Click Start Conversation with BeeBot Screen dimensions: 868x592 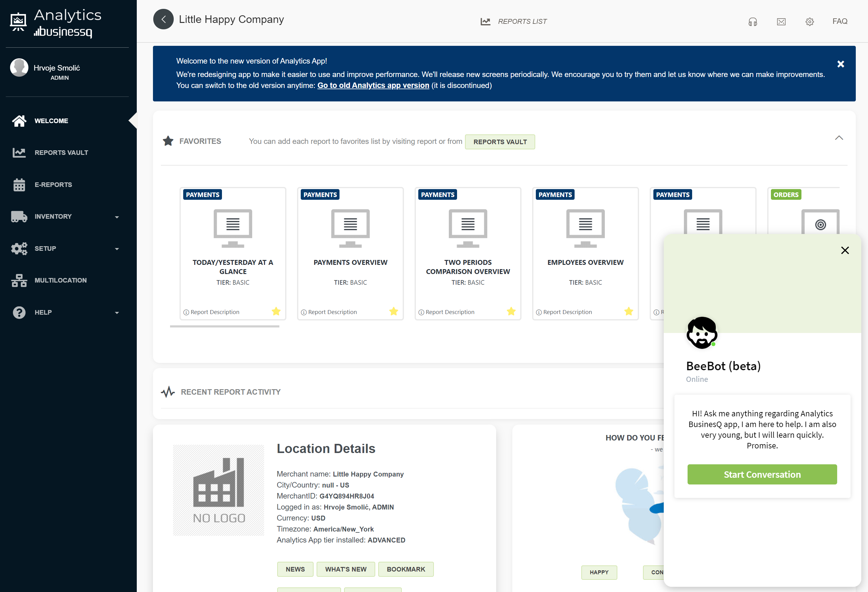(762, 474)
